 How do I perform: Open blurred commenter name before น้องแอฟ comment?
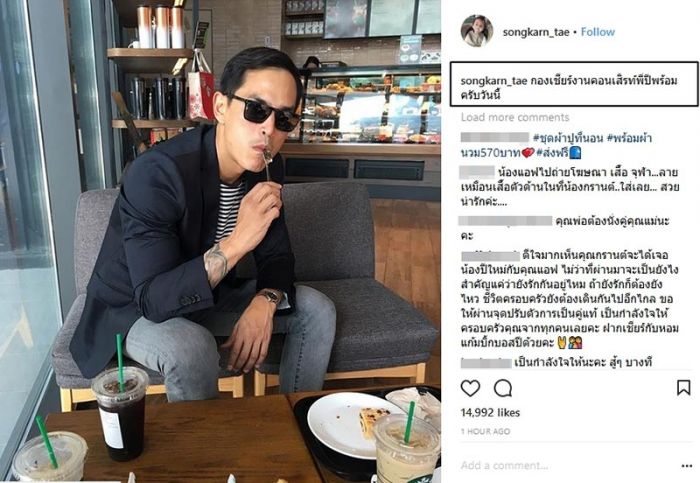(x=477, y=172)
